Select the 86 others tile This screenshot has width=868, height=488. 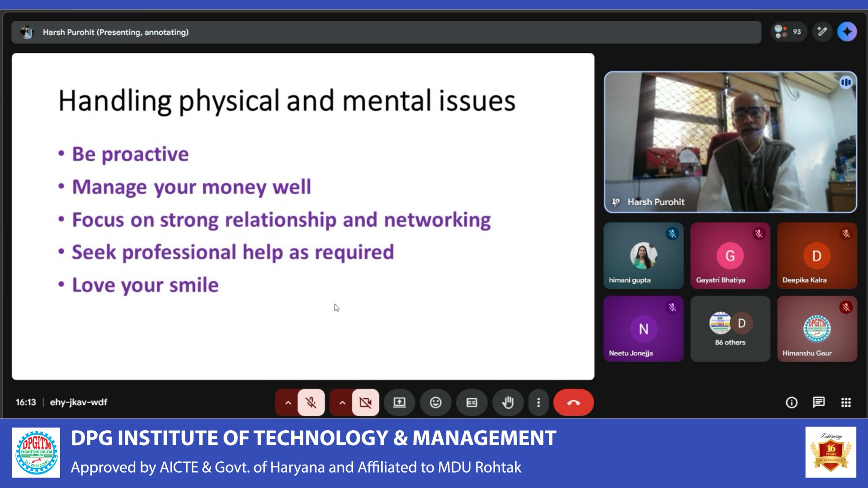(730, 329)
